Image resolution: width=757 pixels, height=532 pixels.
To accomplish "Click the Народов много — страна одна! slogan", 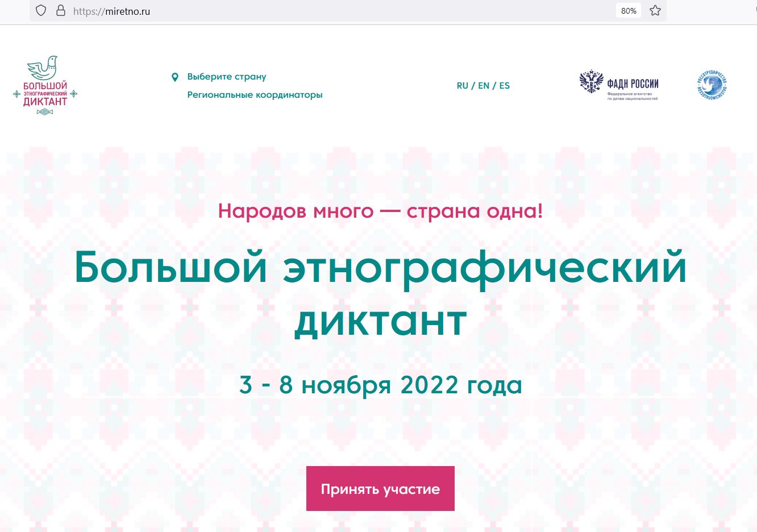I will click(380, 211).
